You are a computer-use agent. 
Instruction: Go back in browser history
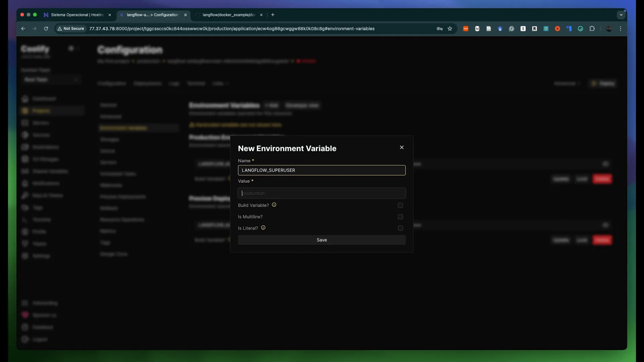(x=23, y=29)
